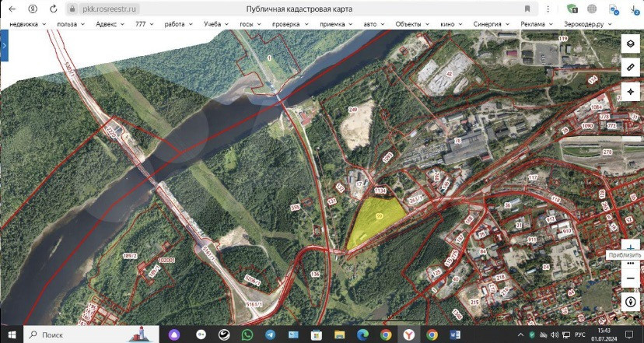The image size is (644, 343).
Task: Click the taskbar 'Поиск' search box
Action: pyautogui.click(x=91, y=334)
